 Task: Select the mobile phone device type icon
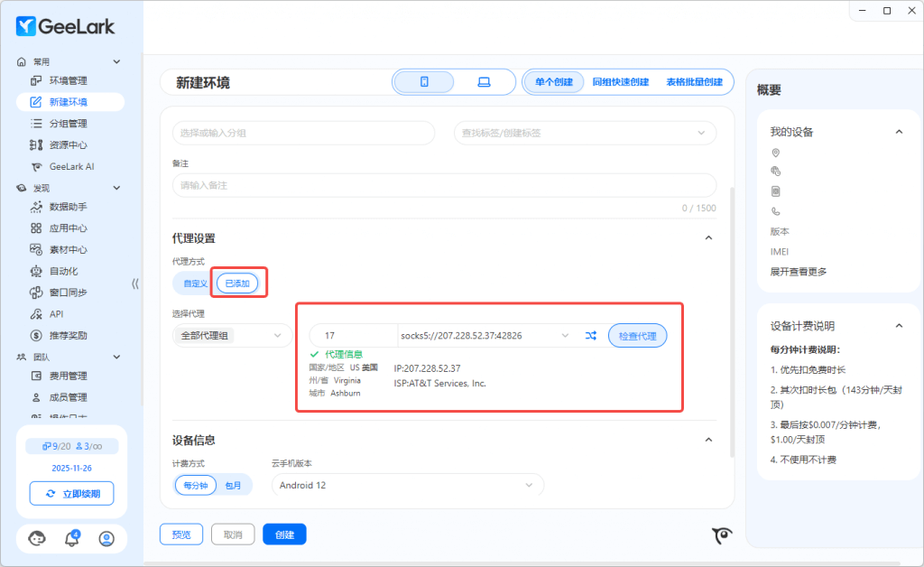pyautogui.click(x=424, y=82)
